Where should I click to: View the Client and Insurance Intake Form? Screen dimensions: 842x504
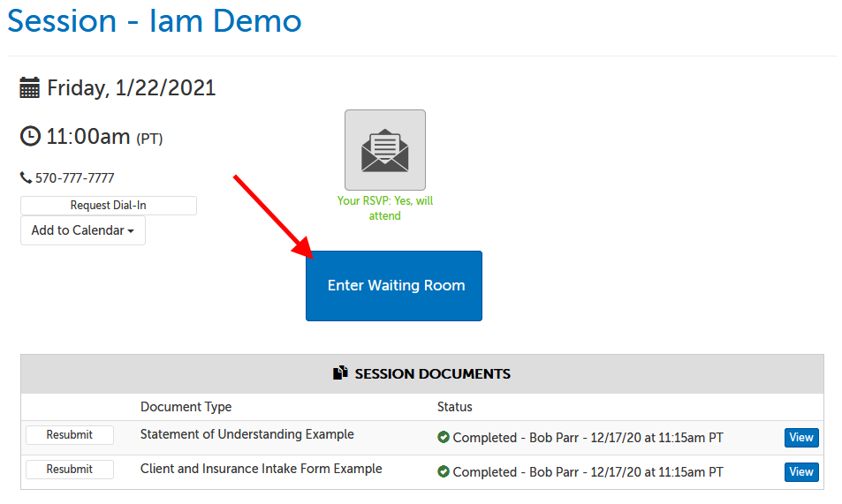(800, 472)
